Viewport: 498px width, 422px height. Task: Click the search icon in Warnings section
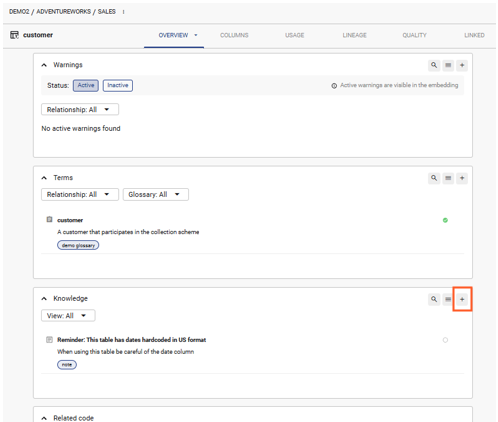coord(434,65)
